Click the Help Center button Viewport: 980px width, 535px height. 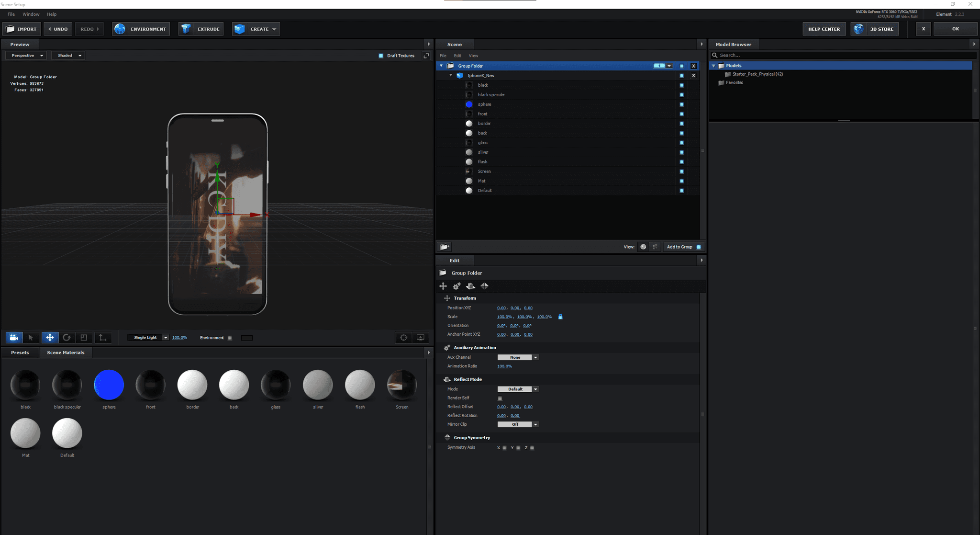824,29
